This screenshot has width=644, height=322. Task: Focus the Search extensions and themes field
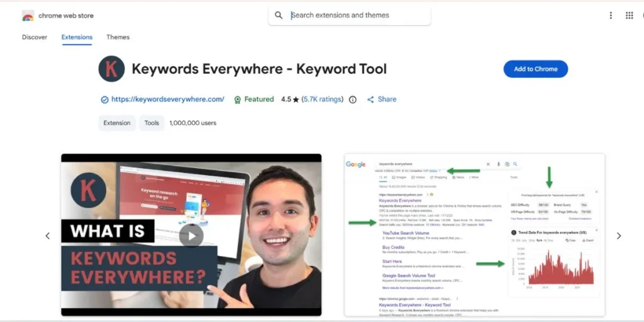tap(350, 16)
